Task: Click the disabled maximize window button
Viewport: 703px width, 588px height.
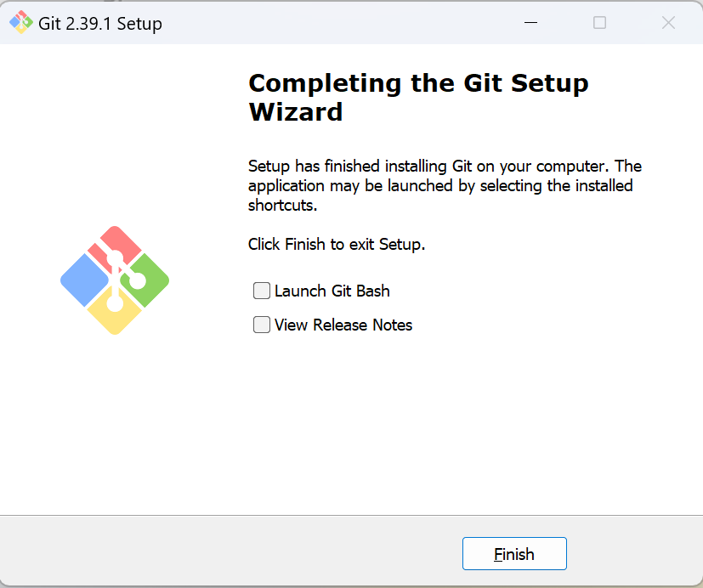Action: point(599,23)
